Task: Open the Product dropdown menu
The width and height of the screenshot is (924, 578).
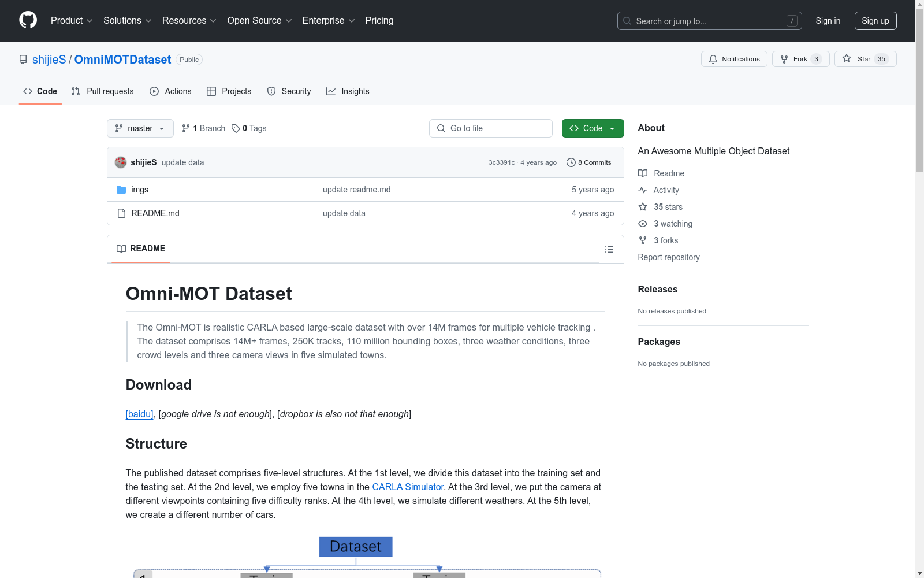Action: click(x=72, y=21)
